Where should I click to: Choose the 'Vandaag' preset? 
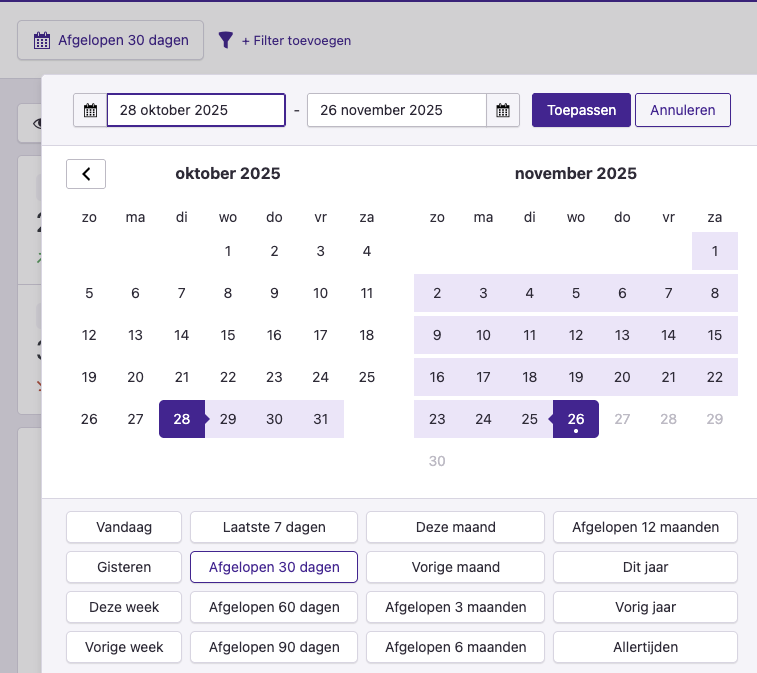pyautogui.click(x=124, y=527)
